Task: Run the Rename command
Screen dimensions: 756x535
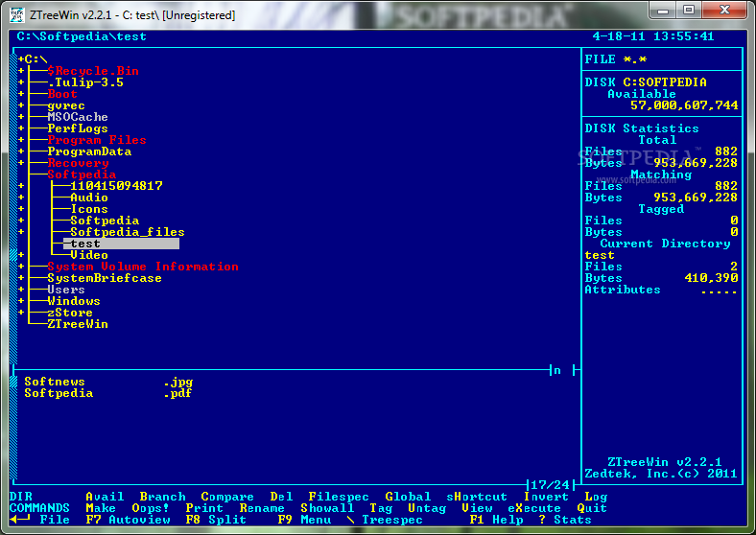Action: click(x=262, y=508)
